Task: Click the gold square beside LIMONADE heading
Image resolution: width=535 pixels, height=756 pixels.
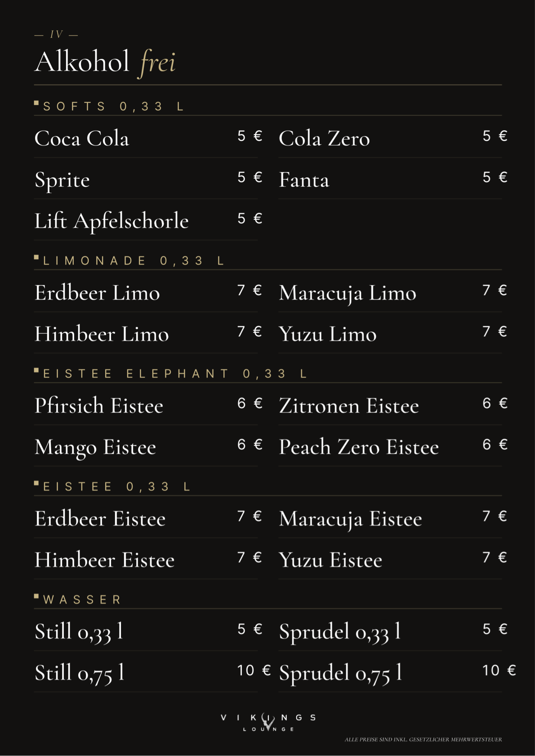Action: click(36, 258)
